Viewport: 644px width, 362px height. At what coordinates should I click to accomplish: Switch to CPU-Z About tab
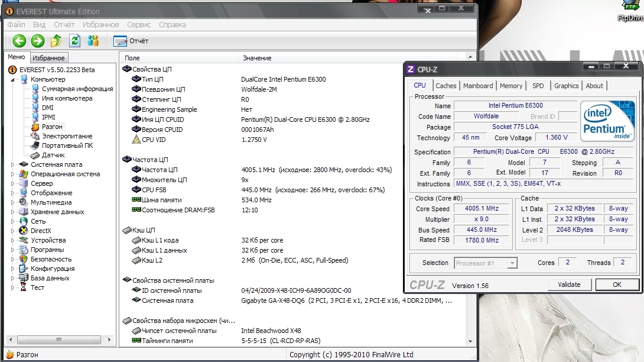(x=594, y=86)
